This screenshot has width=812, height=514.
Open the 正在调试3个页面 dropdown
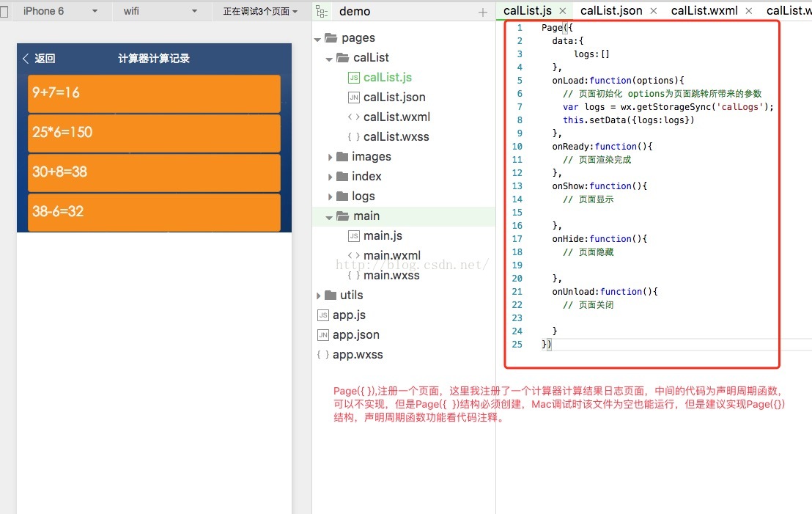tap(260, 12)
